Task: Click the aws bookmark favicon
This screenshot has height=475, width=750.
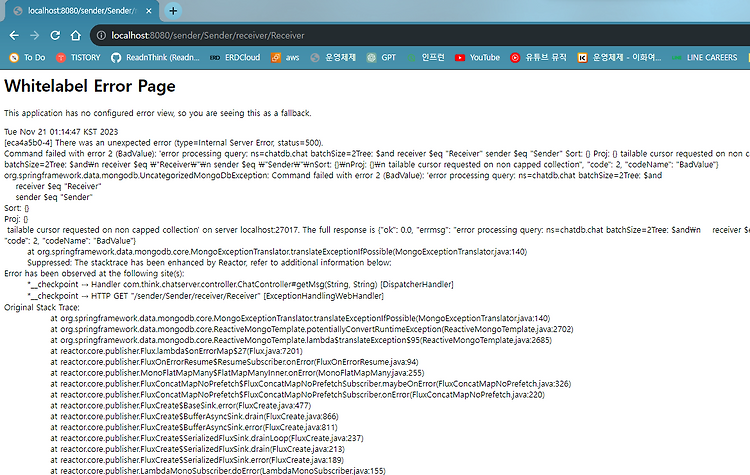Action: coord(276,57)
